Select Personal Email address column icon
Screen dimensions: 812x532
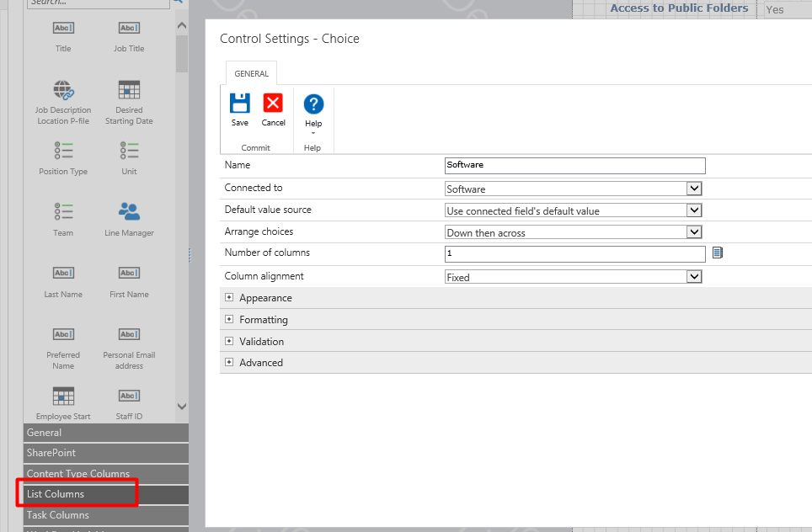(129, 334)
